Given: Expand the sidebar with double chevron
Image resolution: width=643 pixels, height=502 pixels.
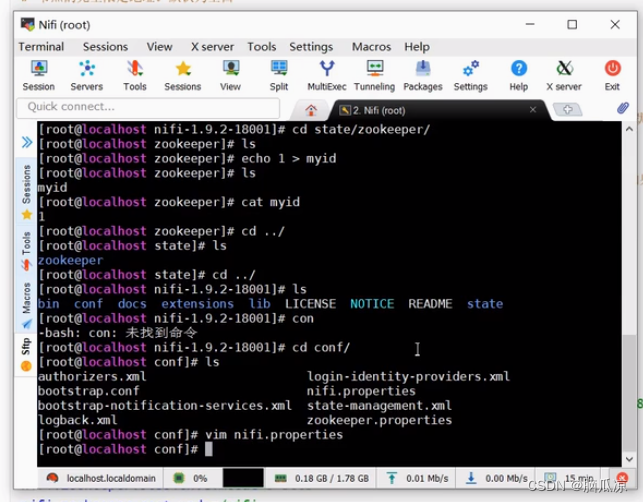Looking at the screenshot, I should point(27,143).
